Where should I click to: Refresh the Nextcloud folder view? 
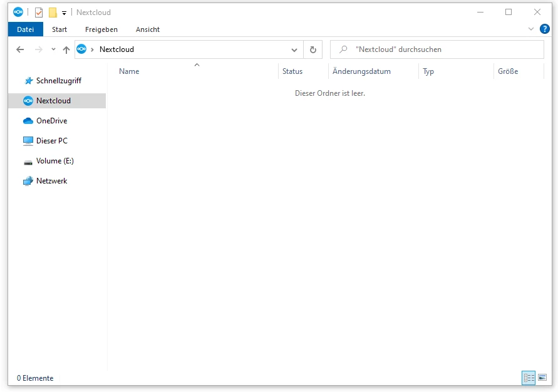tap(313, 49)
